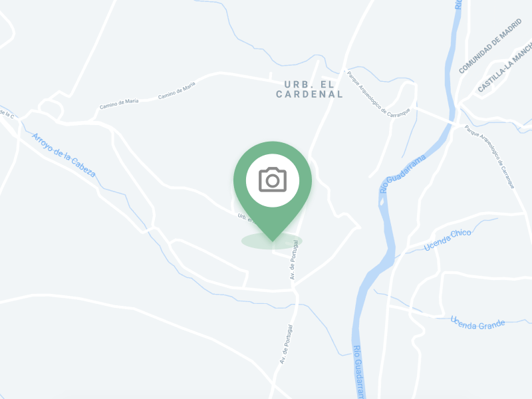
Task: Click the far-right Parque Arqueológico de Carranque label
Action: pos(489,156)
